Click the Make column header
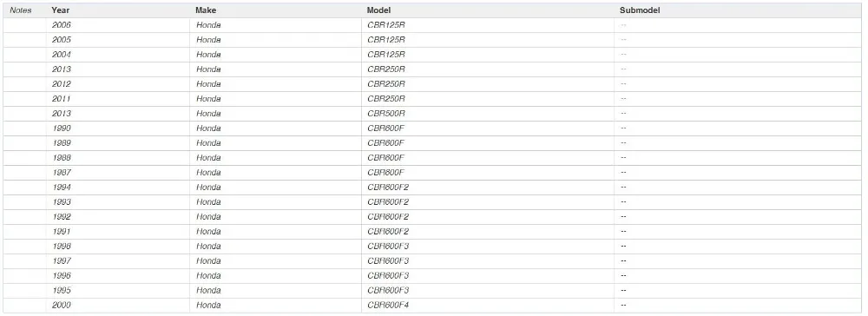The image size is (868, 316). click(x=206, y=10)
